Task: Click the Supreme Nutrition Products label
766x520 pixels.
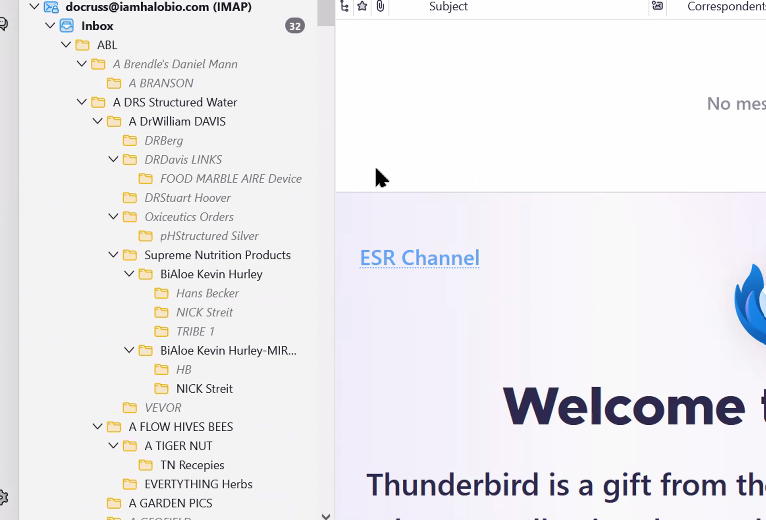Action: 217,255
